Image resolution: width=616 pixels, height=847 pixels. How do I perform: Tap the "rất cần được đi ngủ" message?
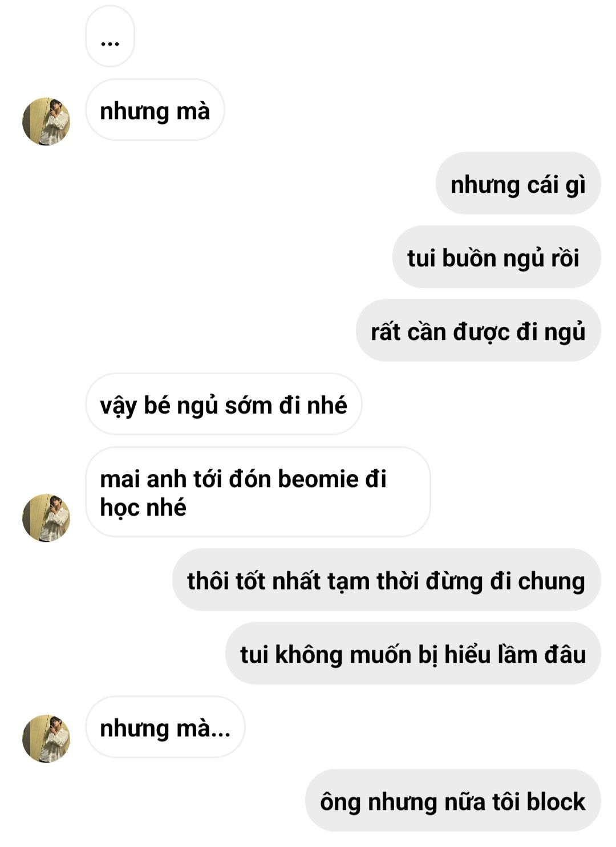[x=479, y=331]
